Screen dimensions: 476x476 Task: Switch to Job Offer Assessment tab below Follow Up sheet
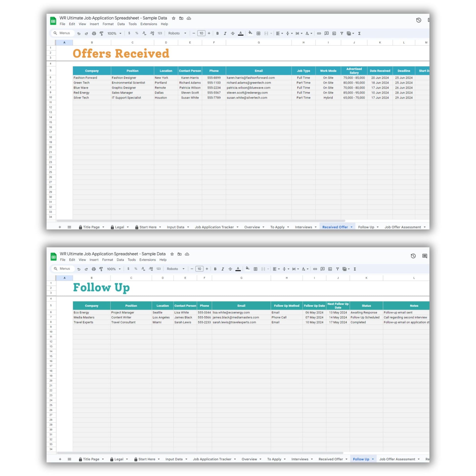(x=397, y=459)
